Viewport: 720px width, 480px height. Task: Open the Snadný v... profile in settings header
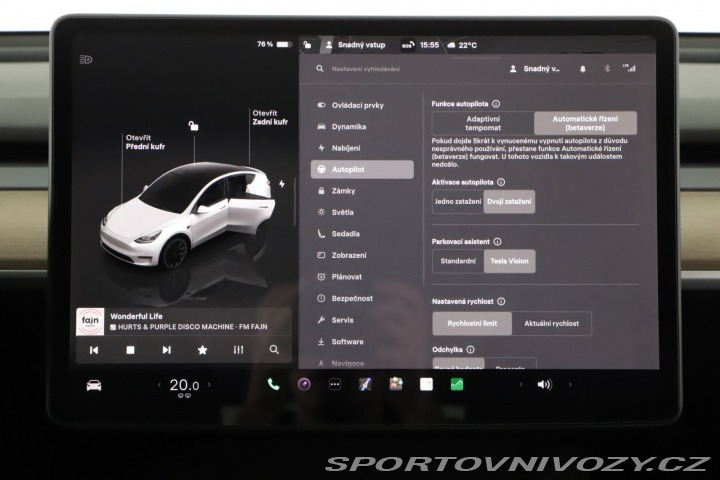[x=535, y=69]
